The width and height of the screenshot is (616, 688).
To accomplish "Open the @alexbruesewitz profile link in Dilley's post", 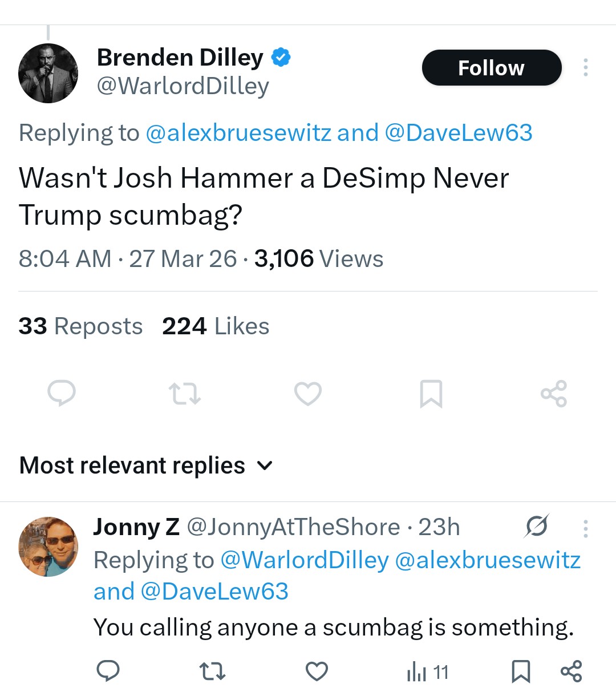I will click(238, 133).
